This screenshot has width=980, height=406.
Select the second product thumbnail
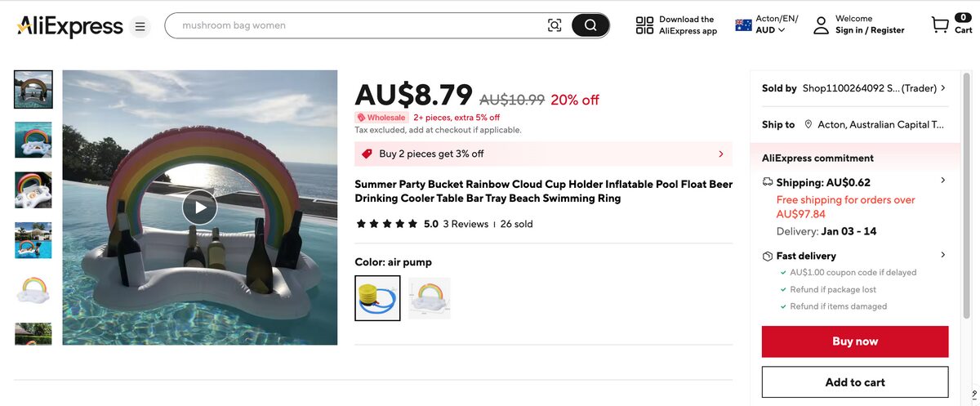[33, 140]
